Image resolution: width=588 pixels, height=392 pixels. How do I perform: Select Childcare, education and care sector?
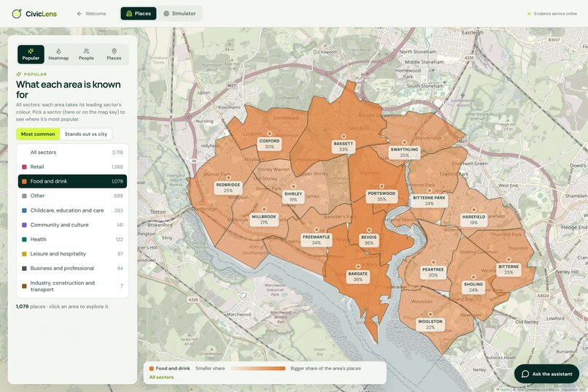coord(72,210)
